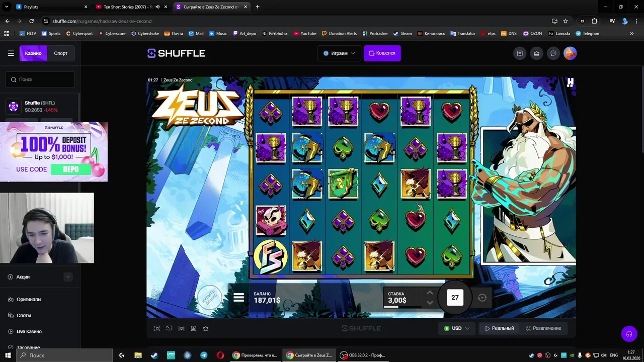This screenshot has height=362, width=644.
Task: Open the game statistics chart icon
Action: [x=194, y=328]
